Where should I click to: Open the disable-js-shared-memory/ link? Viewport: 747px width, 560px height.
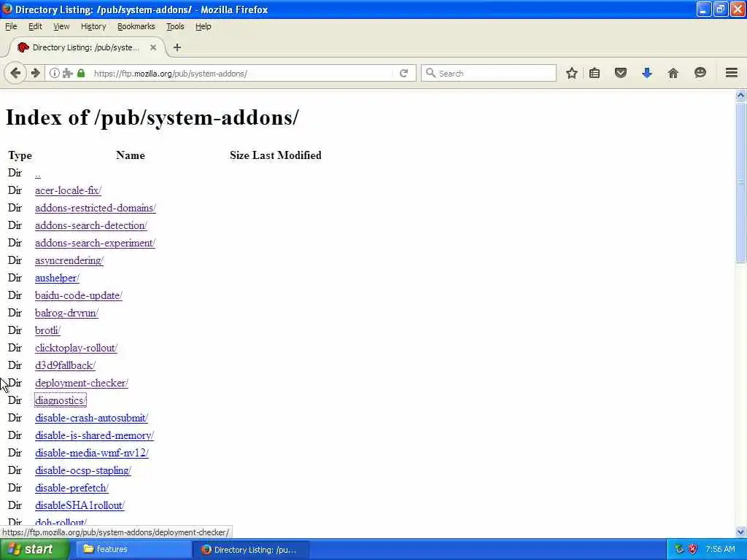(x=94, y=436)
